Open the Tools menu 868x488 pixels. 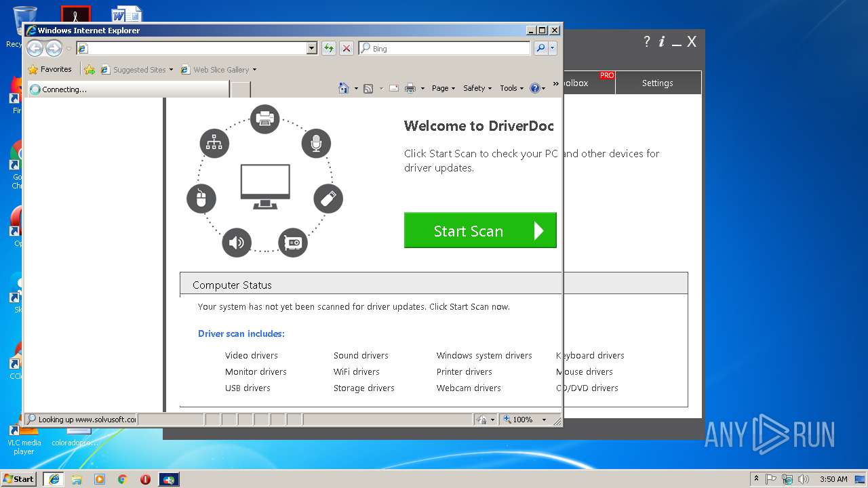point(512,88)
